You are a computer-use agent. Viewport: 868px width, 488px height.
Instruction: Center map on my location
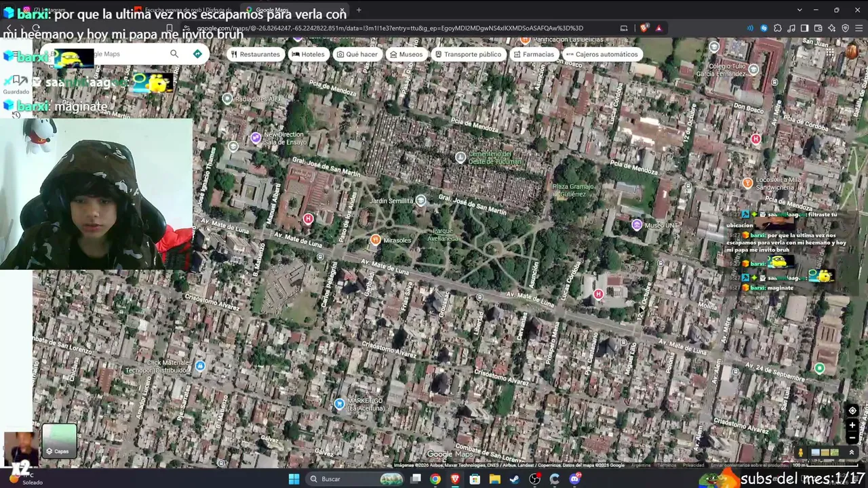[852, 411]
